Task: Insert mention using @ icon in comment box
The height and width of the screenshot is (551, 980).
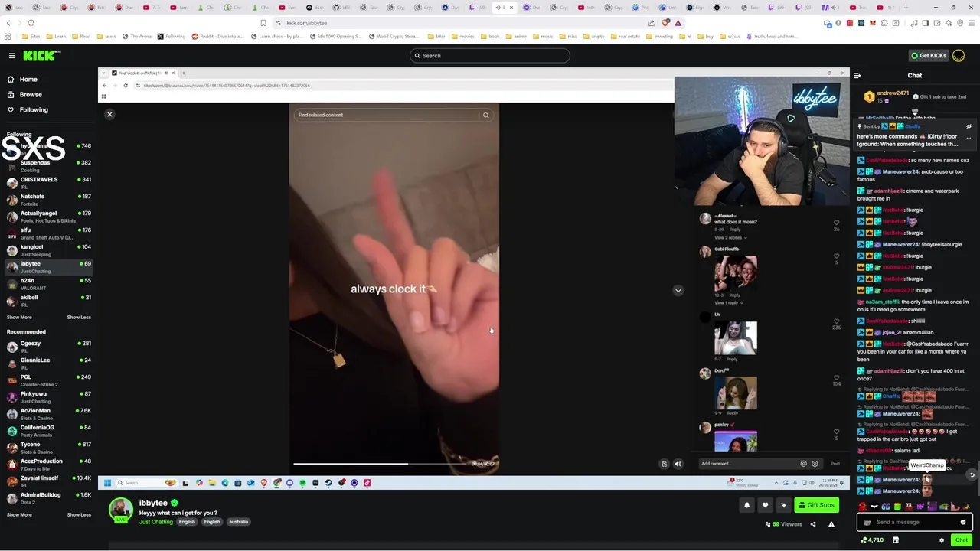Action: (x=803, y=464)
